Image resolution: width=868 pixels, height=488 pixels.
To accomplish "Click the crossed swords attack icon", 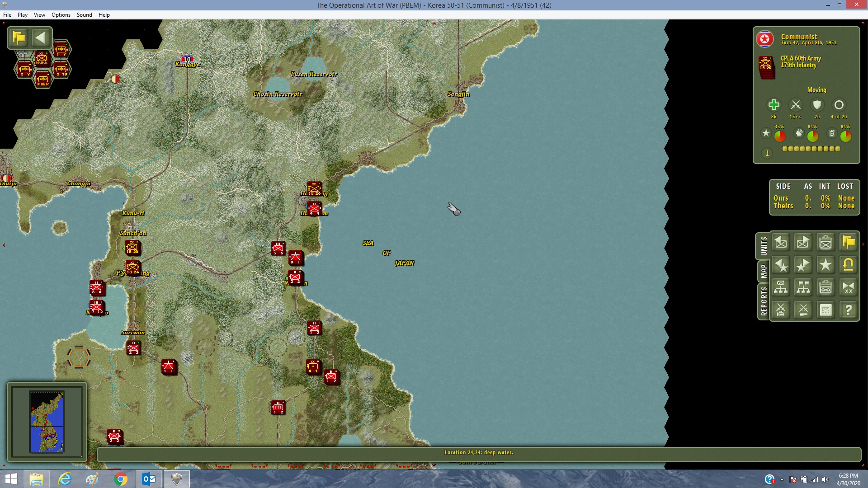I will click(796, 105).
